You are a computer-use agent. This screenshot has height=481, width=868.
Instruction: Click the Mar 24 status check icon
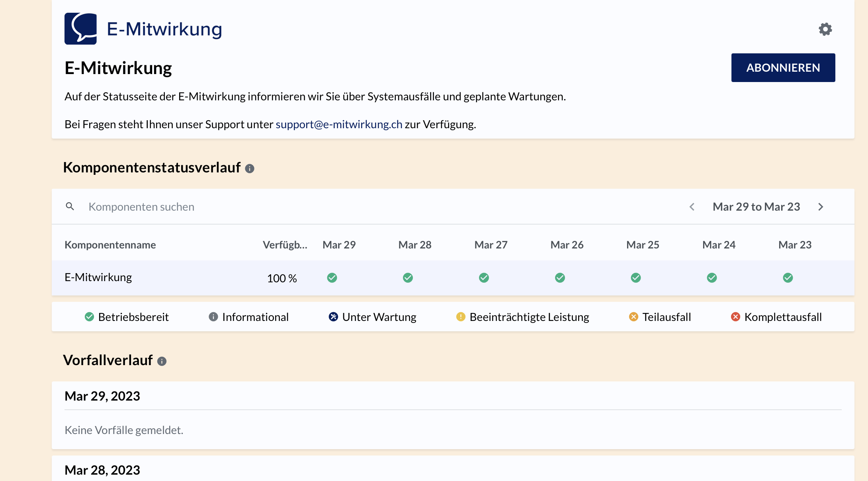(x=712, y=278)
